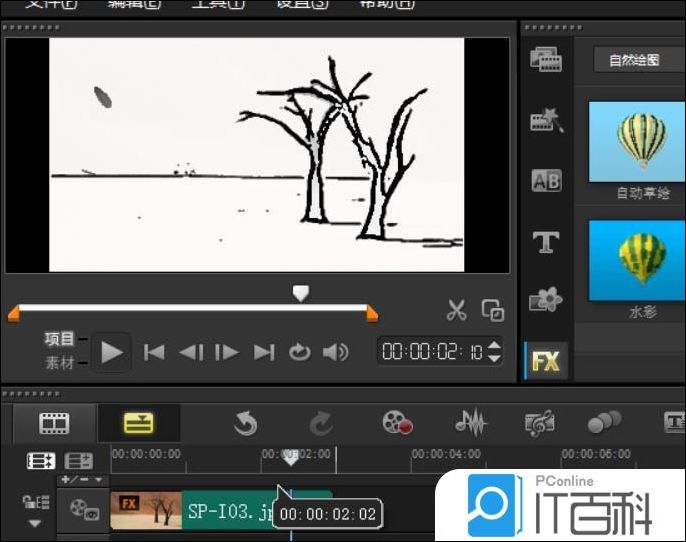
Task: Switch to Storyboard view
Action: [x=54, y=423]
